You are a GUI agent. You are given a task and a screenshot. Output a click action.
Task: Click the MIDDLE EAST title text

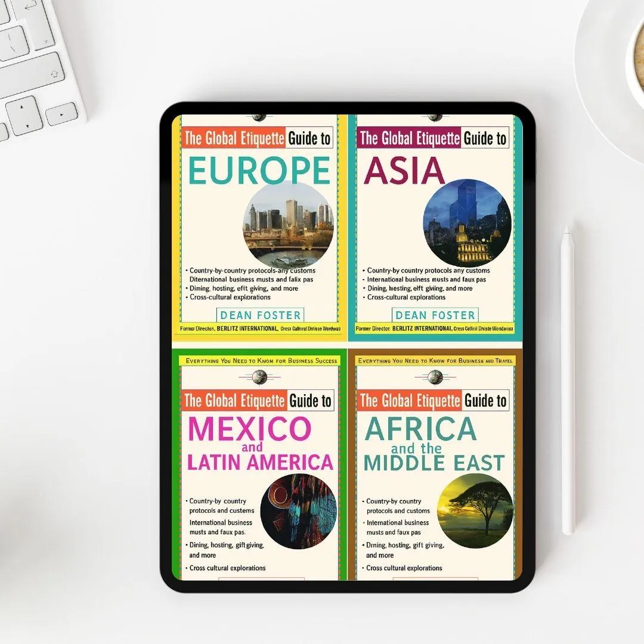pyautogui.click(x=434, y=463)
